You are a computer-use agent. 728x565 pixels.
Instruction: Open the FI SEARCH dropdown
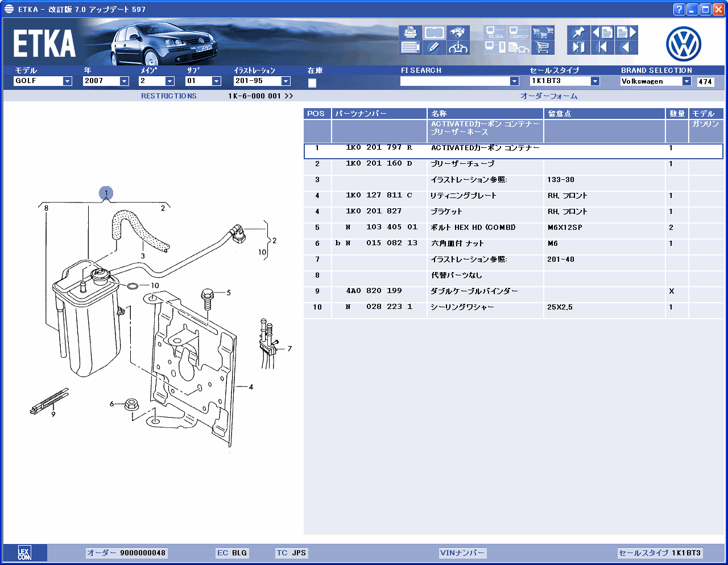tap(515, 81)
